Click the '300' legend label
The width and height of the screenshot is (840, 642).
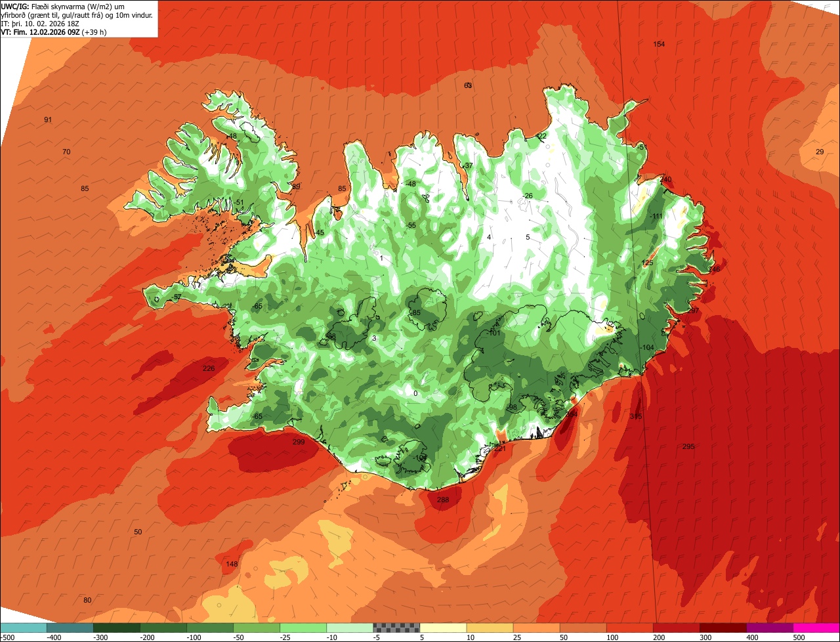[706, 637]
